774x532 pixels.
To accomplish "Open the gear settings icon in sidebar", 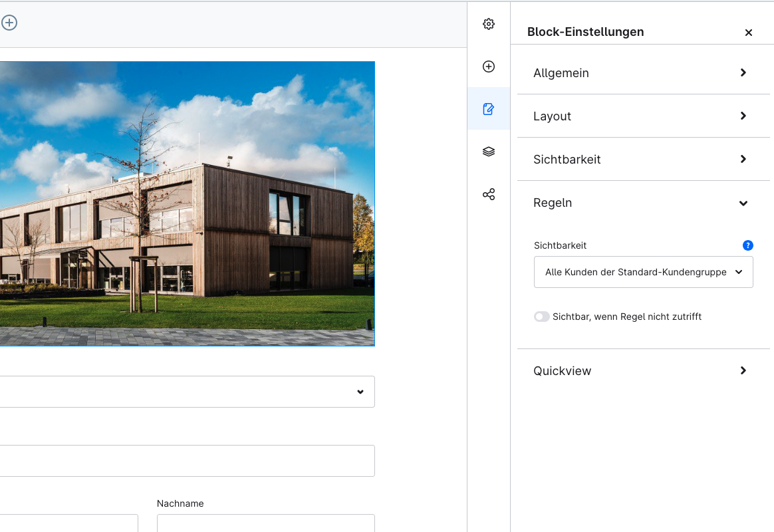I will coord(489,24).
